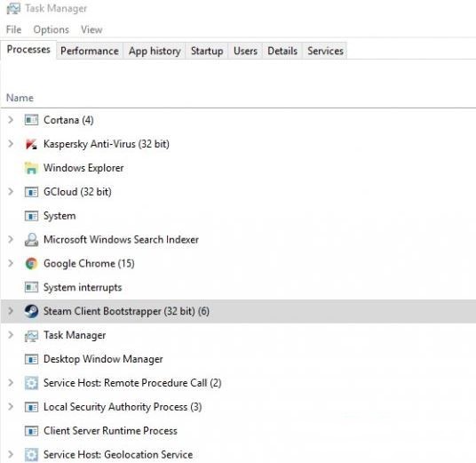The image size is (476, 463).
Task: Select the Cortana (4) row text
Action: (68, 120)
